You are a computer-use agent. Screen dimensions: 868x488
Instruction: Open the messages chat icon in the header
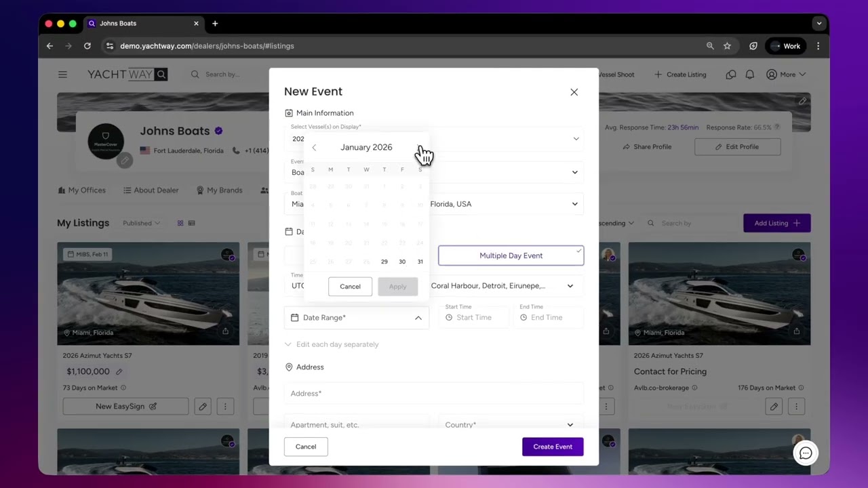730,75
